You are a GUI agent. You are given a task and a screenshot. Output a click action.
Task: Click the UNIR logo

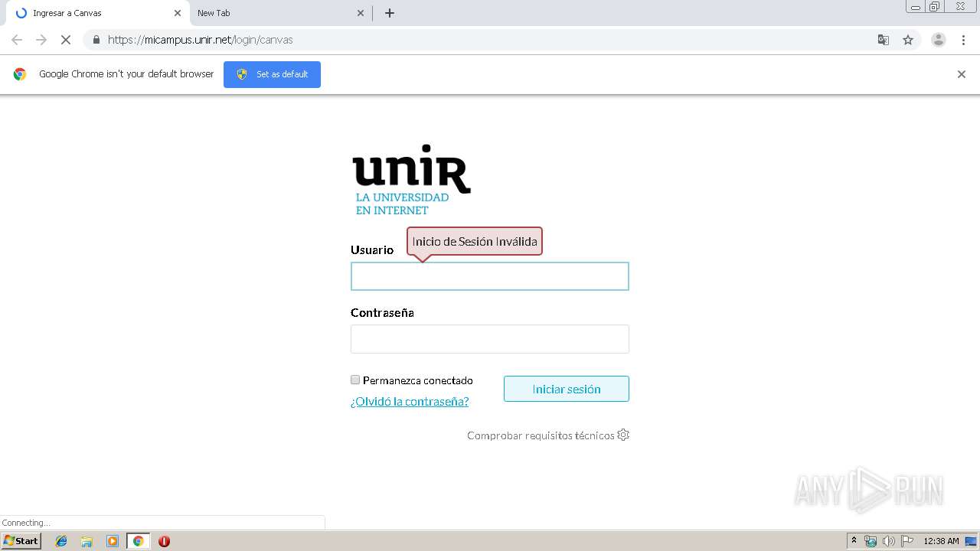pos(411,179)
